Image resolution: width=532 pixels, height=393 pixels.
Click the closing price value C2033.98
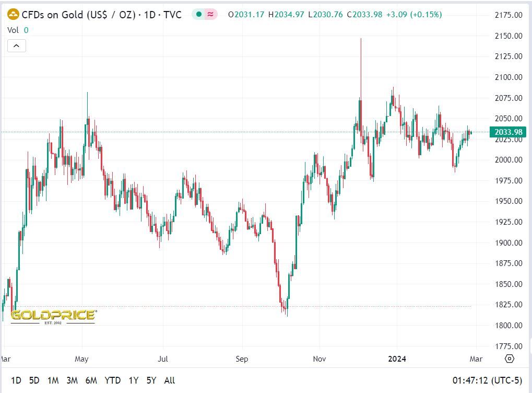(x=364, y=15)
